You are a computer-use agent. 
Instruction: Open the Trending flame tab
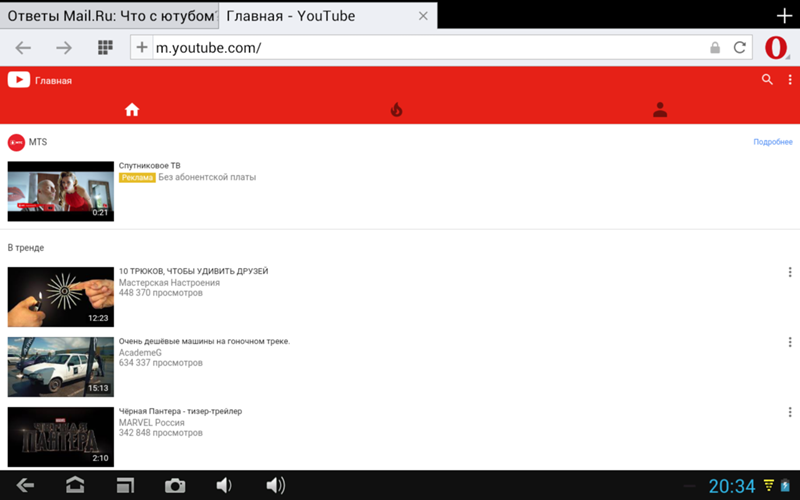click(x=396, y=110)
